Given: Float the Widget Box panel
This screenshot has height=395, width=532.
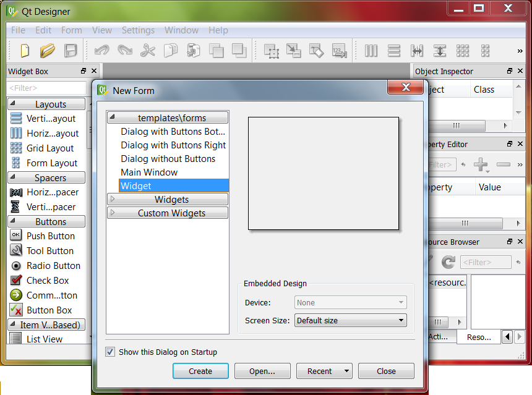Looking at the screenshot, I should tap(83, 71).
